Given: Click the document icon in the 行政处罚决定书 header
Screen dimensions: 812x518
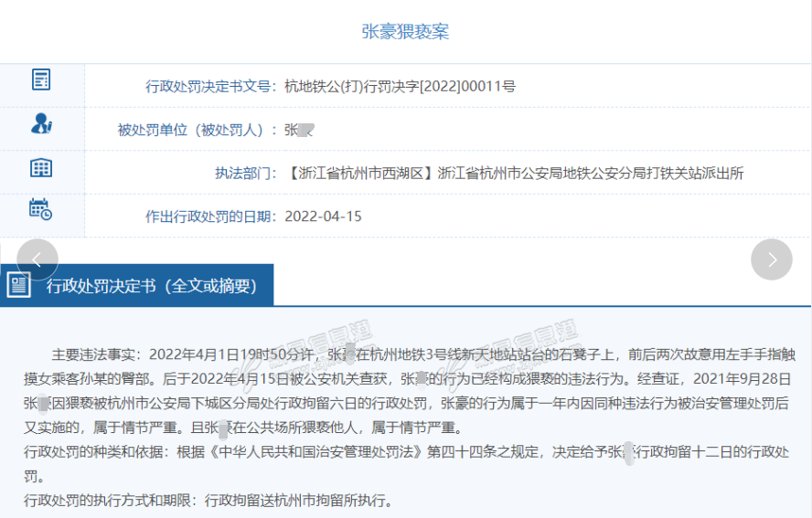Looking at the screenshot, I should pos(18,285).
